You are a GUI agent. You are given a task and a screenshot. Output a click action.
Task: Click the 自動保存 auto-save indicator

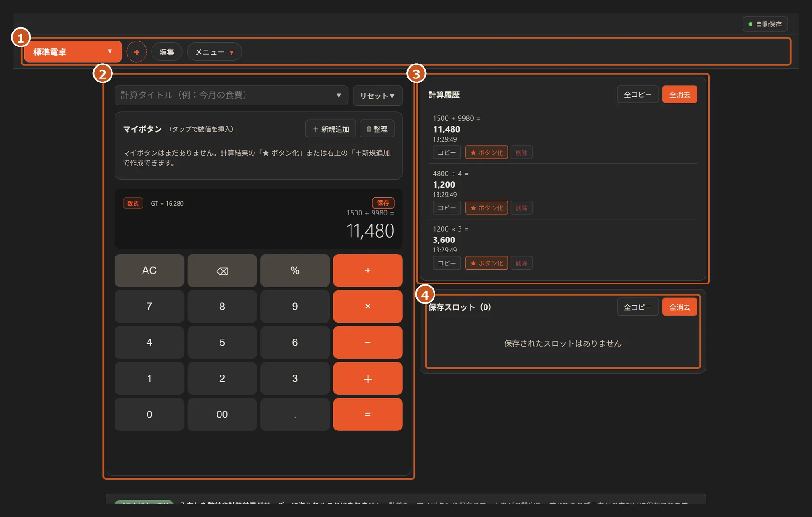click(765, 24)
